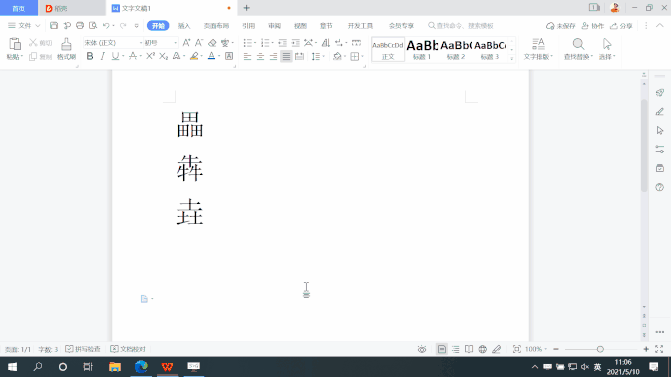Click the search commands input field
This screenshot has width=671, height=377.
click(461, 26)
